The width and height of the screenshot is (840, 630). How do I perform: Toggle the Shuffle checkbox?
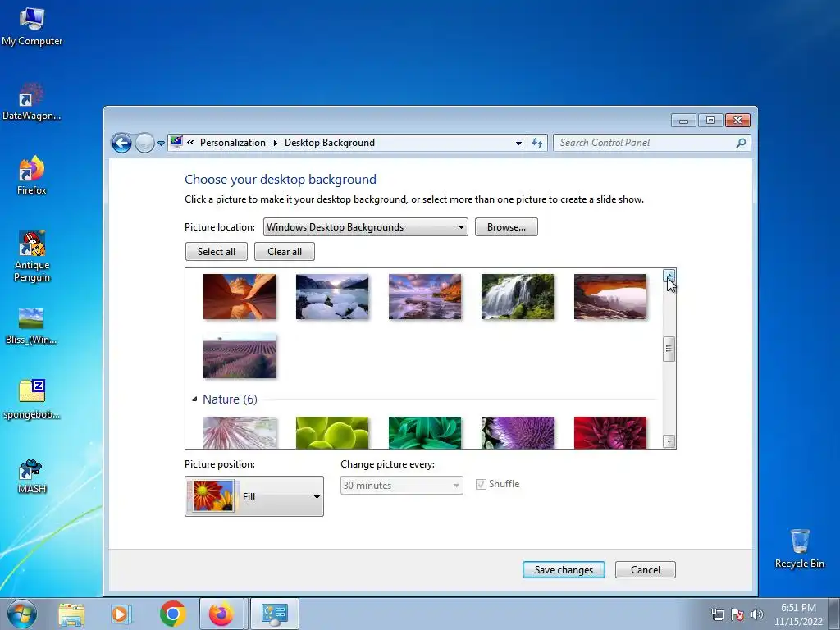click(x=481, y=484)
